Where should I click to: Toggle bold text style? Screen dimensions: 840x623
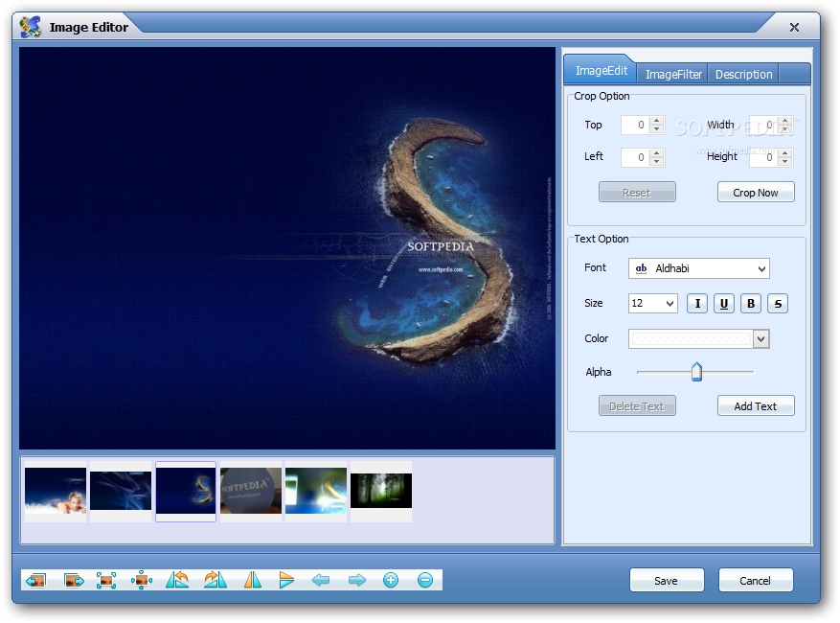click(751, 304)
